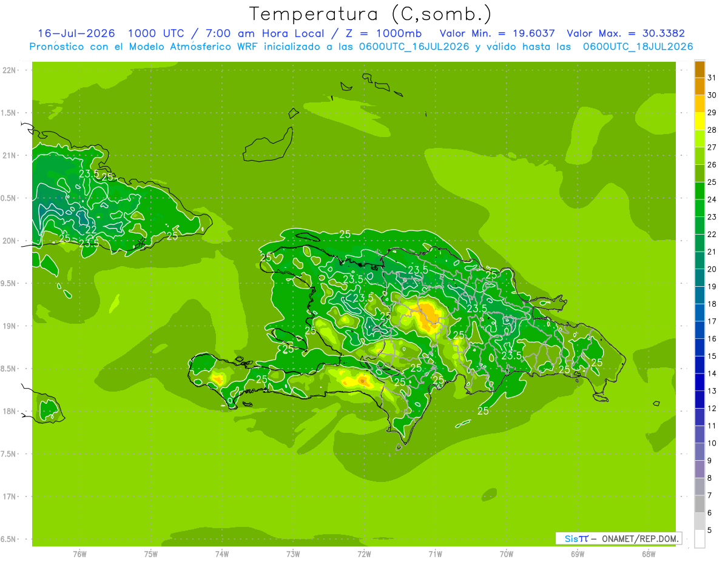The image size is (728, 562).
Task: Click the 18N latitude axis label
Action: [10, 411]
